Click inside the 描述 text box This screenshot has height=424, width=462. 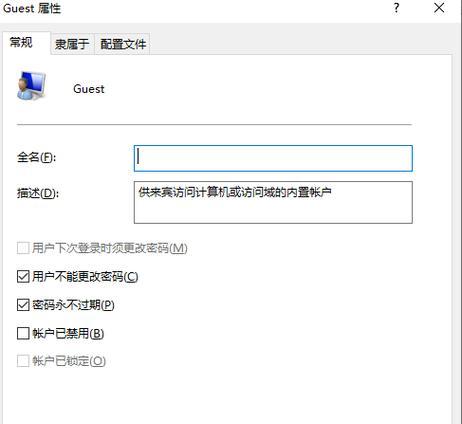[273, 202]
